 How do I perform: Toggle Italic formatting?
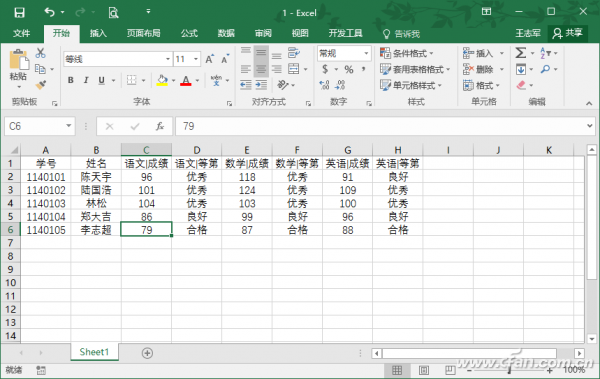pos(86,80)
